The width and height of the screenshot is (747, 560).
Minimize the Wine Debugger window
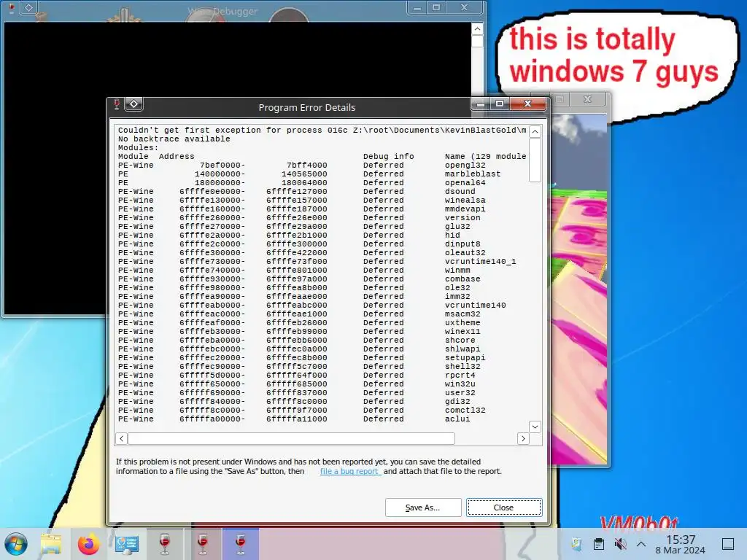[417, 7]
